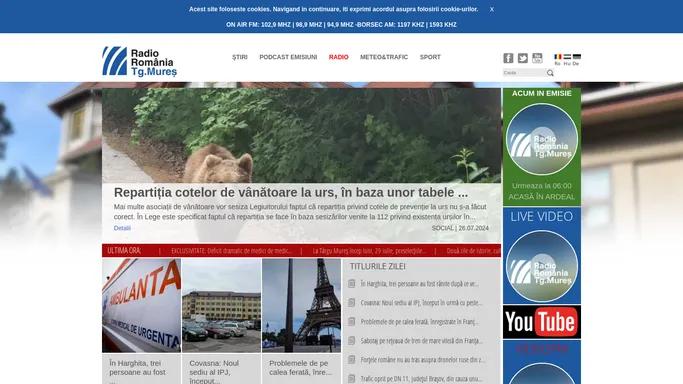Open Titlurile Zilei item 'Trafic oprit pe DN 11'

pyautogui.click(x=421, y=379)
